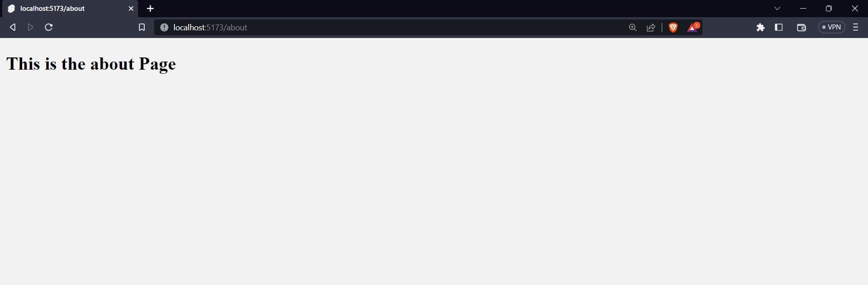868x285 pixels.
Task: Close the localhost:5173/about tab
Action: (x=131, y=9)
